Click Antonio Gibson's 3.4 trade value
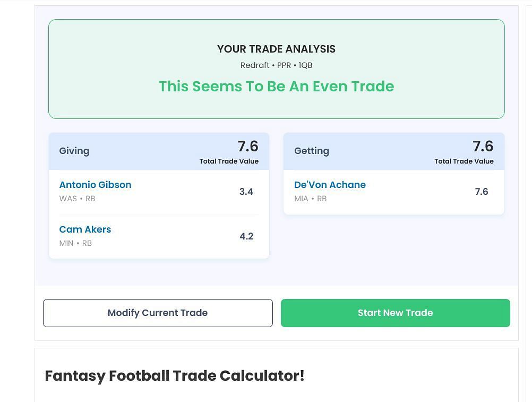Image resolution: width=532 pixels, height=402 pixels. [246, 192]
